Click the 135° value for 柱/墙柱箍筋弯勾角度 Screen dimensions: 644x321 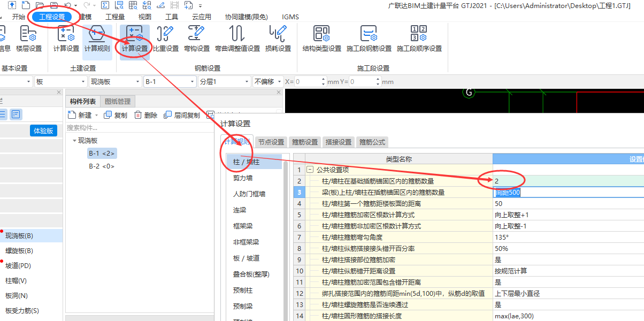point(568,237)
